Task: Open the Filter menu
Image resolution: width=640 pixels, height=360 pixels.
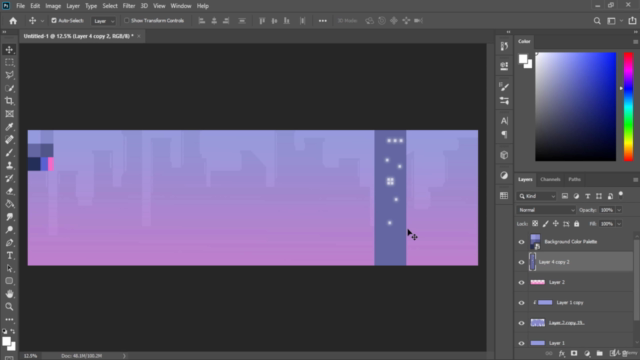Action: point(129,6)
